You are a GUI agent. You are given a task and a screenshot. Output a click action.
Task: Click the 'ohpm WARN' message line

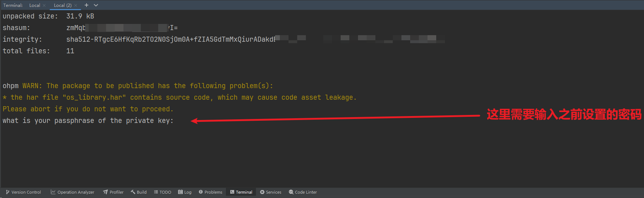tap(138, 86)
